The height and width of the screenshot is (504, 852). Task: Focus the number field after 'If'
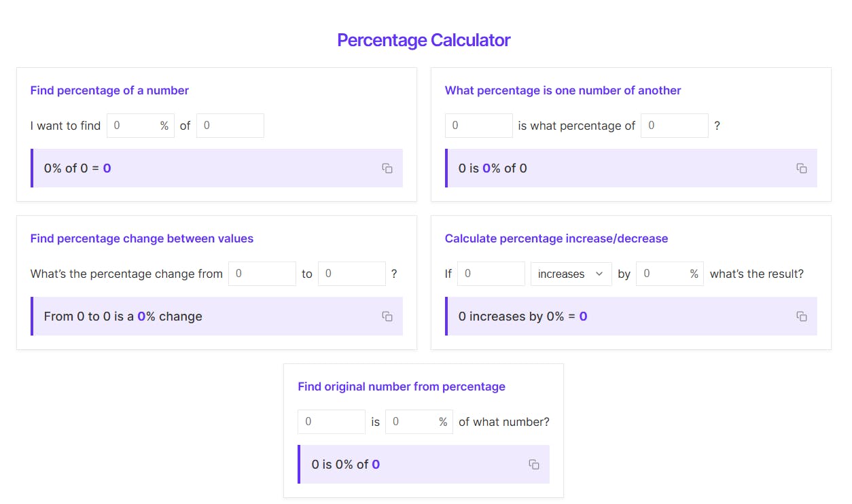(491, 274)
